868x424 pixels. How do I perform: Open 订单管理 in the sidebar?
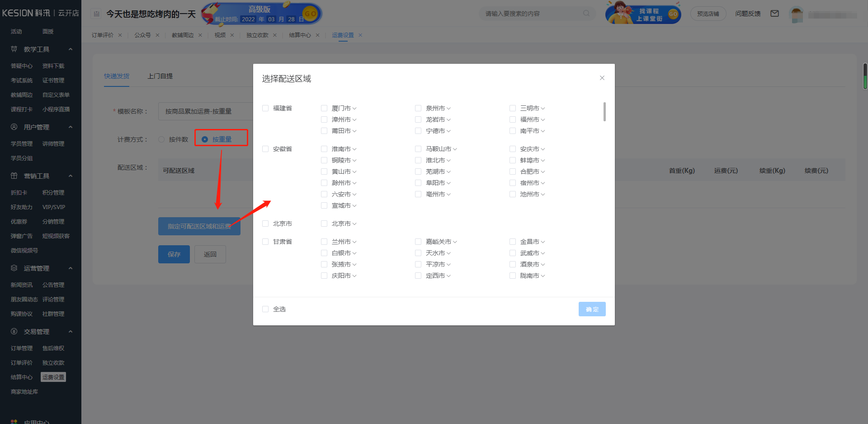click(22, 348)
